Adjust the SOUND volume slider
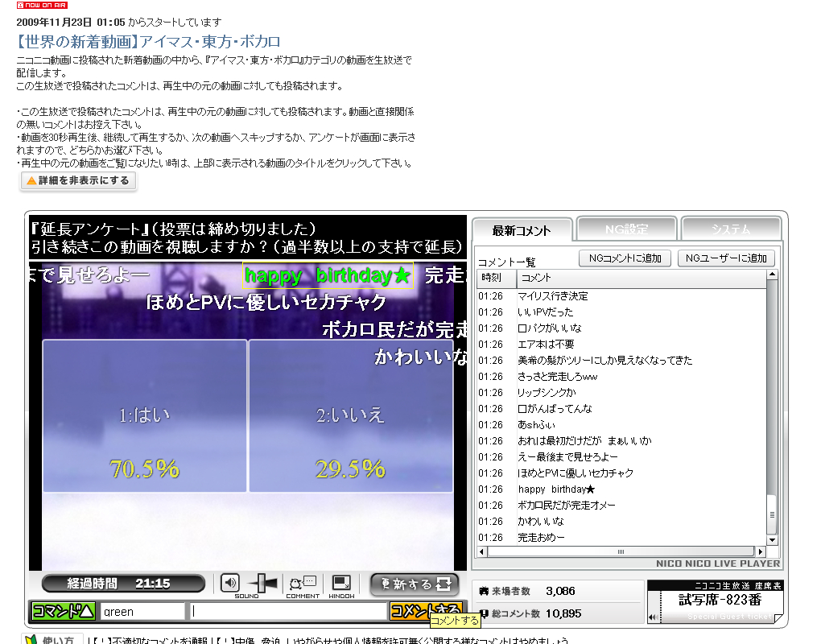Viewport: 821px width, 644px height. click(x=263, y=583)
